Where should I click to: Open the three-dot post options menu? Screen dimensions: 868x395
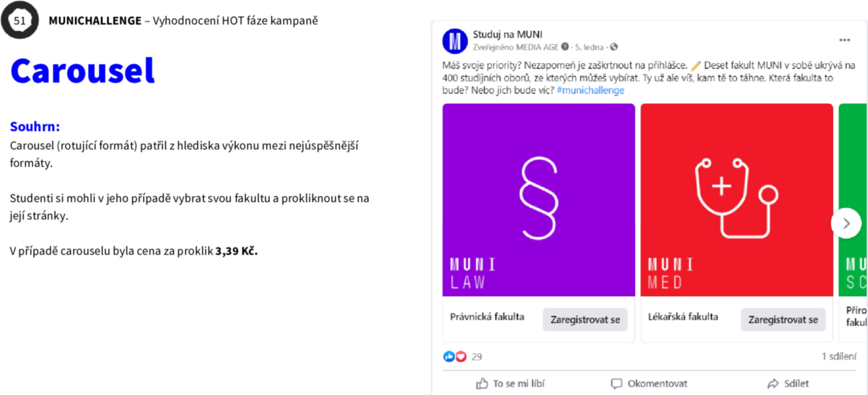(844, 40)
